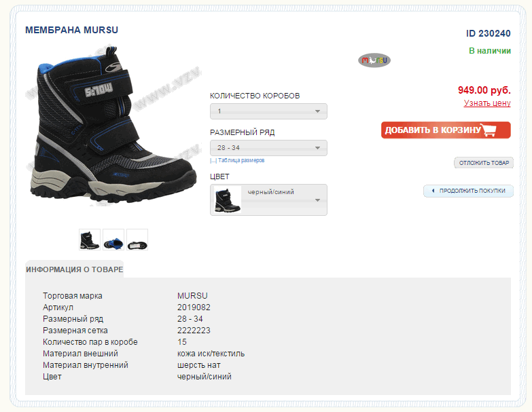Click ПРОДОЛЖИТЬ ПОКУПКИ button
Viewport: 532px width, 412px height.
(x=469, y=191)
